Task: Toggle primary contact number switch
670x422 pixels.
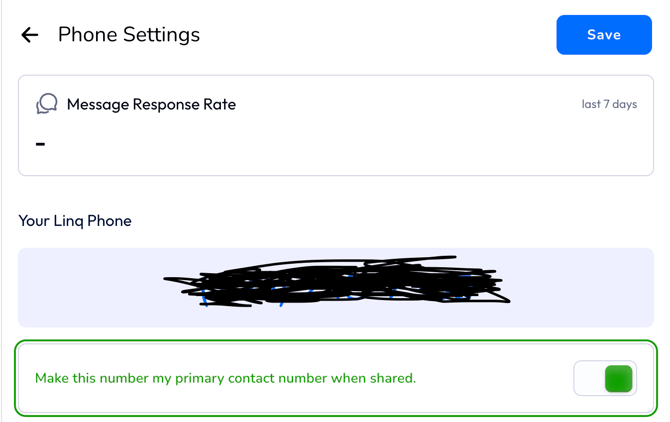Action: click(605, 378)
